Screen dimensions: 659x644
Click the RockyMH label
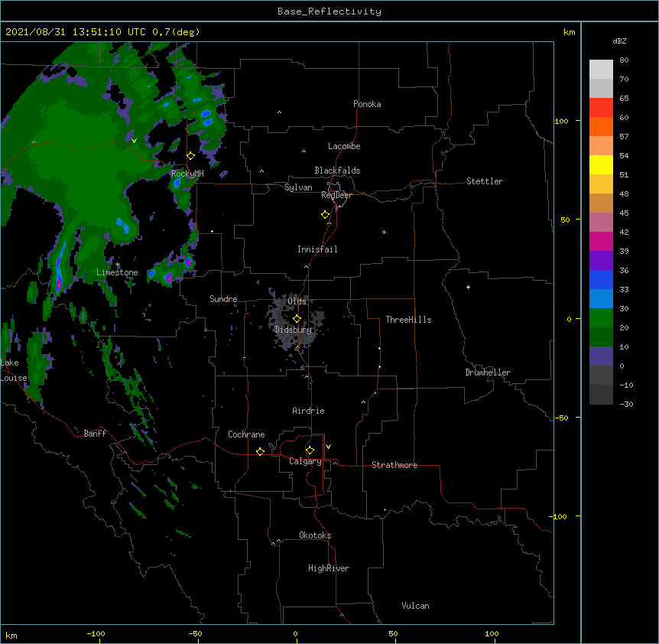pyautogui.click(x=187, y=174)
